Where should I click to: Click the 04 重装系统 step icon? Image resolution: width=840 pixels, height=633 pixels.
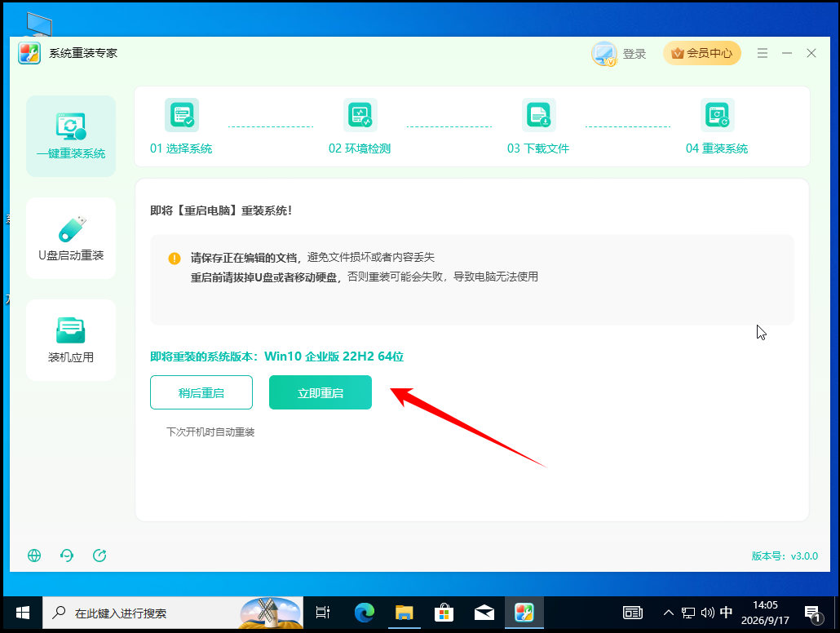[x=718, y=115]
